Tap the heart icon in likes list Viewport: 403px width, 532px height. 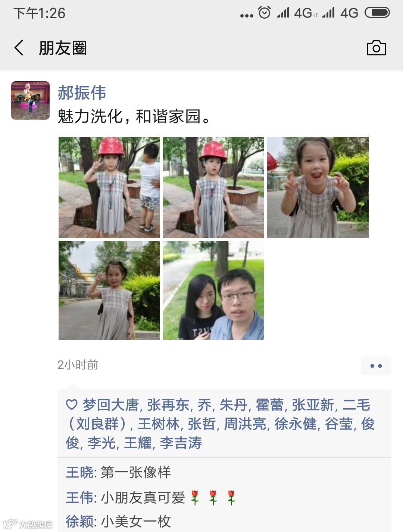pyautogui.click(x=72, y=405)
